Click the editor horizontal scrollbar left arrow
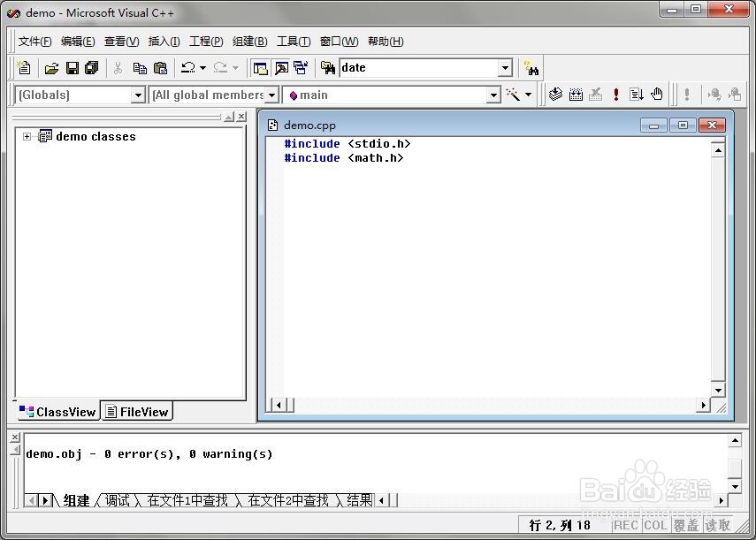This screenshot has height=540, width=756. 279,405
